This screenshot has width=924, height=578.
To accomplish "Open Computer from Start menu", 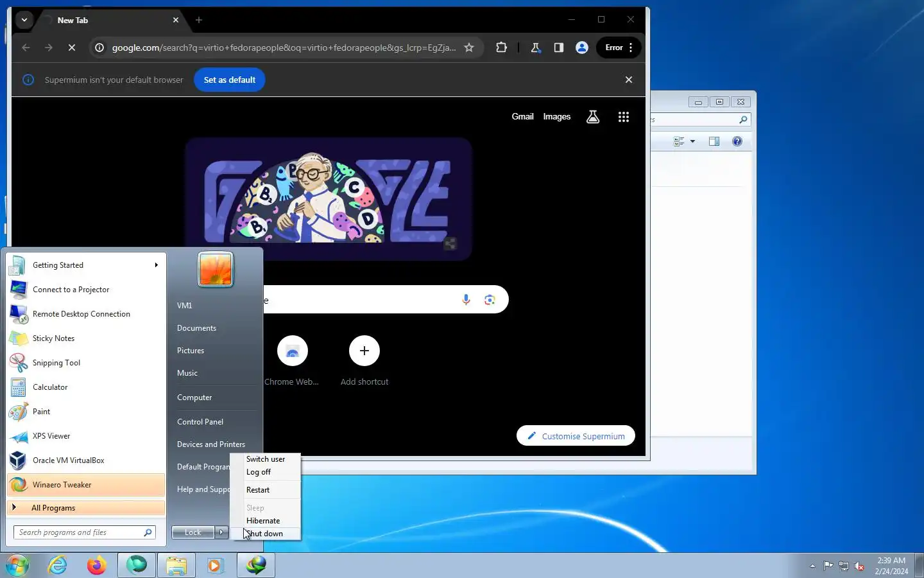I will coord(194,398).
